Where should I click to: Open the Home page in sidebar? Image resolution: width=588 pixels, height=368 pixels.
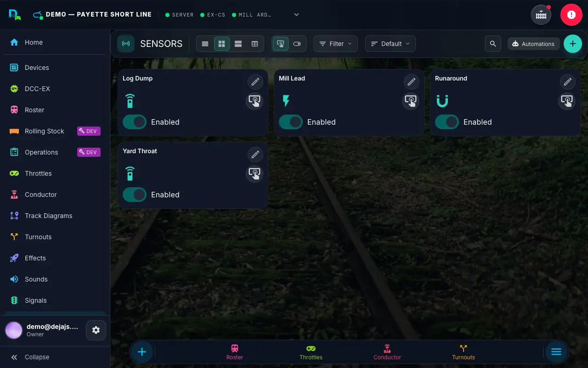click(x=55, y=42)
